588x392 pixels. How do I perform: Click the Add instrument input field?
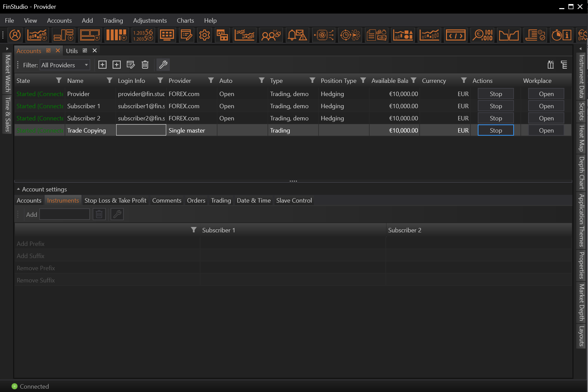pos(65,214)
